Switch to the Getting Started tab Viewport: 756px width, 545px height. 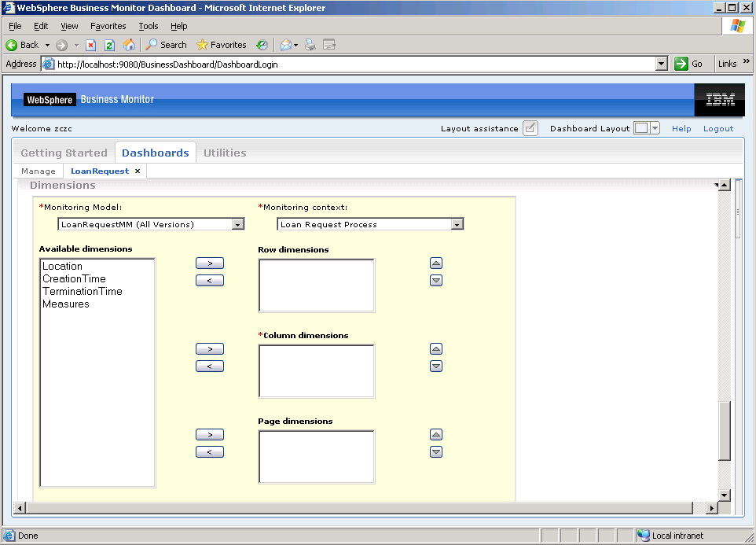(x=64, y=153)
